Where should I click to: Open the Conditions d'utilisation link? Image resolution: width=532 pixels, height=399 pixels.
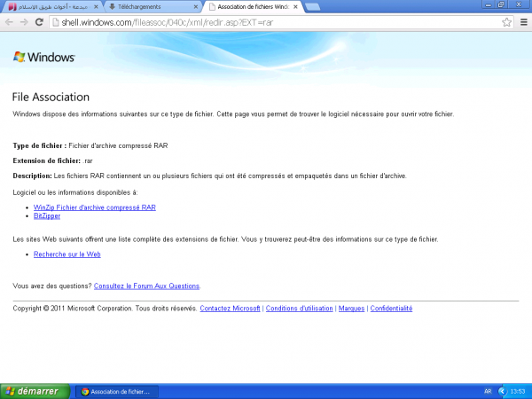[300, 309]
